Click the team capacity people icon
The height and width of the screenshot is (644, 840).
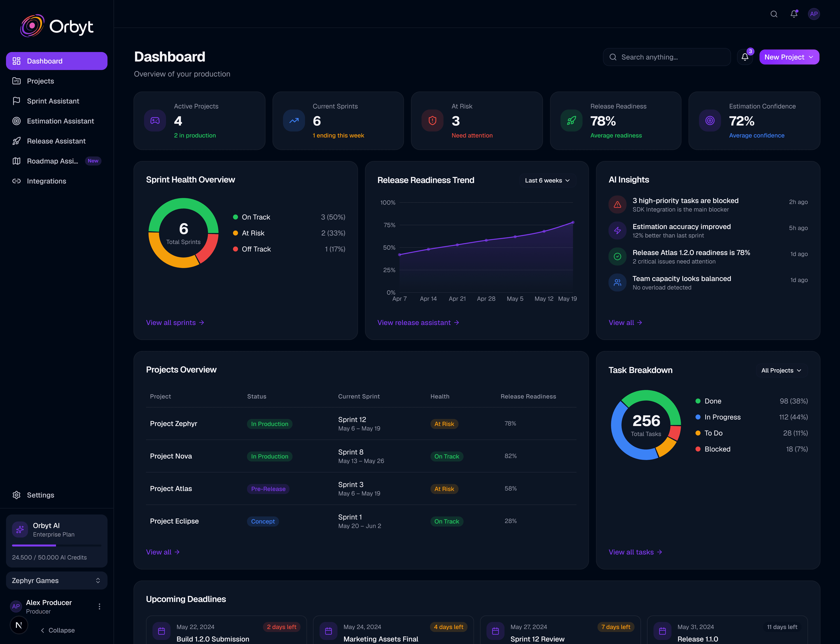click(618, 283)
